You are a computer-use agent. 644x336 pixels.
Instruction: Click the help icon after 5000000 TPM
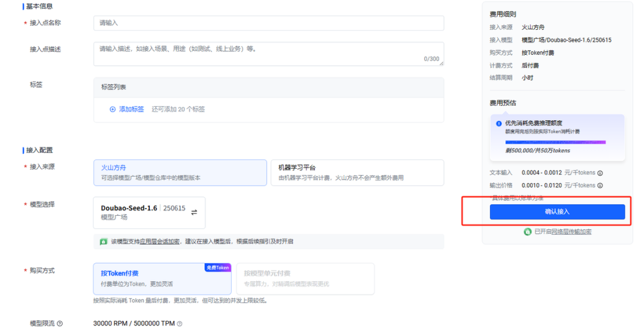(180, 324)
